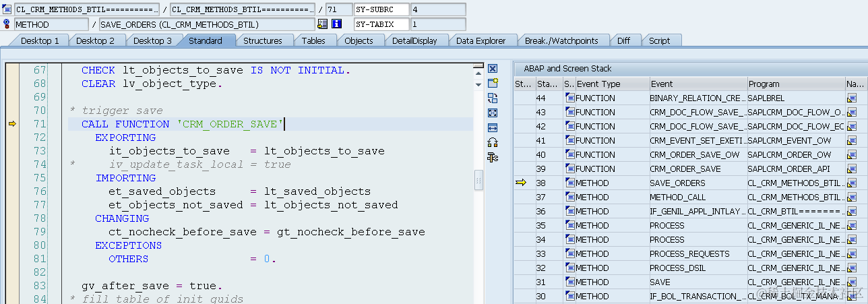868x304 pixels.
Task: Open the DetailDisplay tab
Action: pos(414,40)
